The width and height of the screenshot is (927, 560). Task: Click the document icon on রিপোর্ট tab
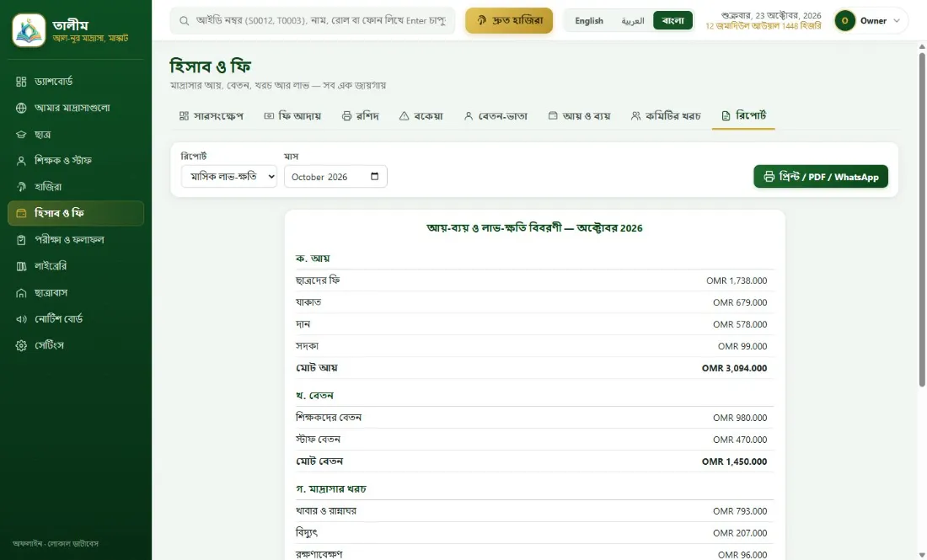[x=726, y=115]
